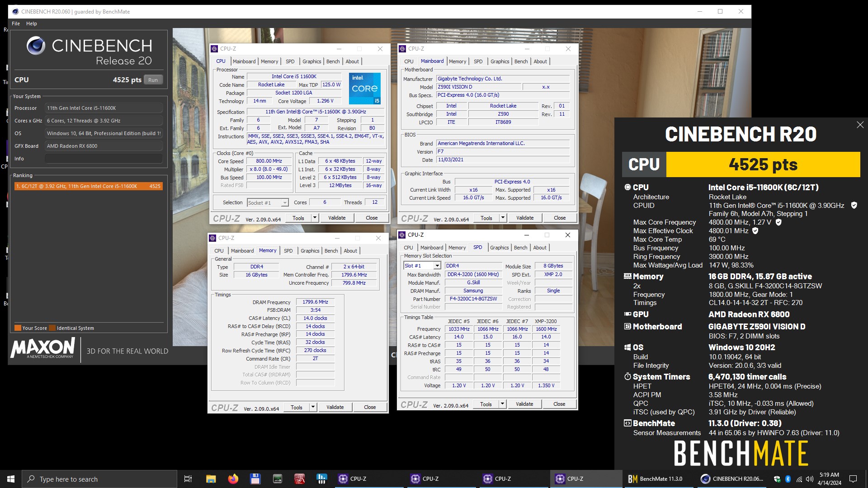Open About tab in bottom-right CPU-Z window
Viewport: 868px width, 488px height.
pos(540,248)
